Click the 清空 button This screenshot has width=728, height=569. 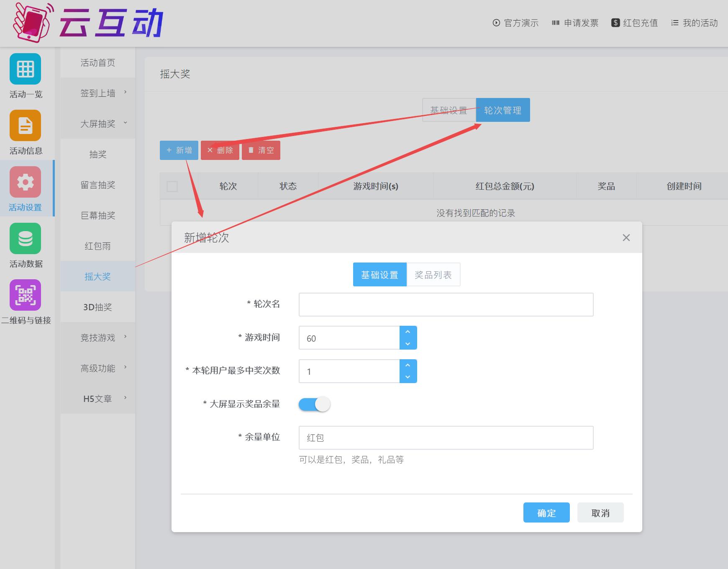click(x=261, y=150)
